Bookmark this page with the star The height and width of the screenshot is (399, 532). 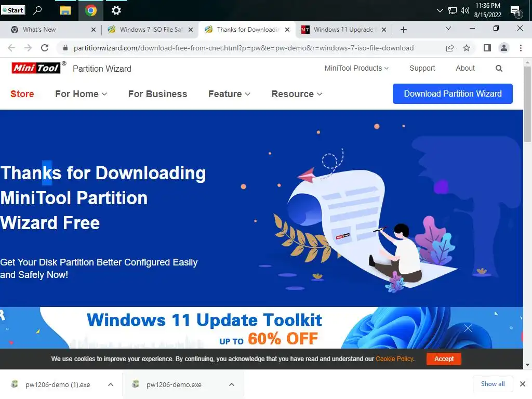tap(467, 48)
